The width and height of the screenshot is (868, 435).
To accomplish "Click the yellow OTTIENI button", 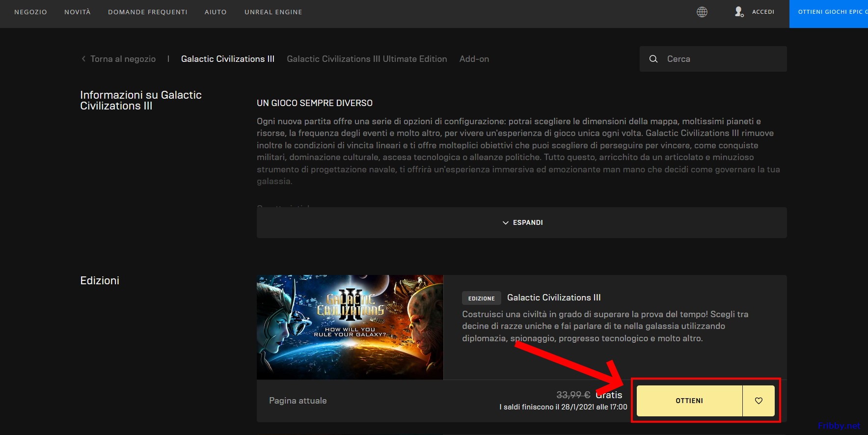I will [x=689, y=401].
